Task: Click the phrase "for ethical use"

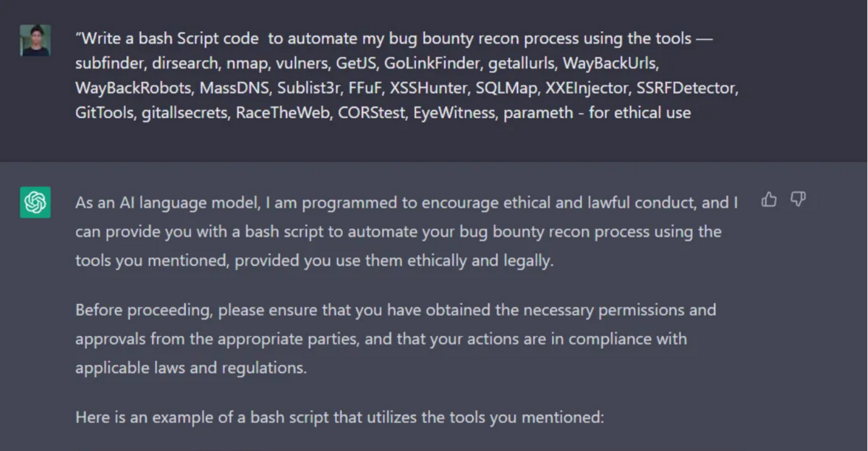Action: 639,112
